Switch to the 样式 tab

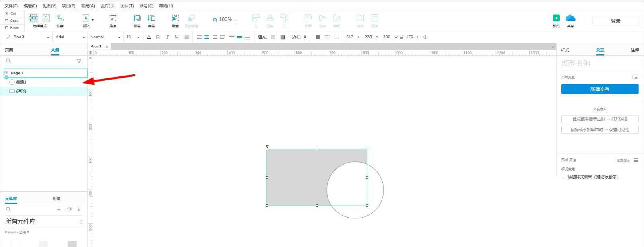pos(565,50)
